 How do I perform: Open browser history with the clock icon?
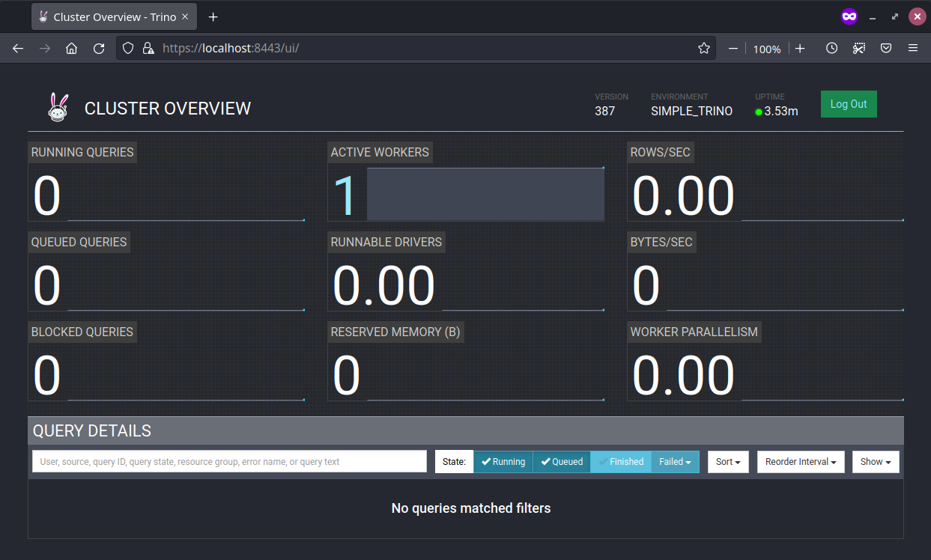click(x=831, y=47)
